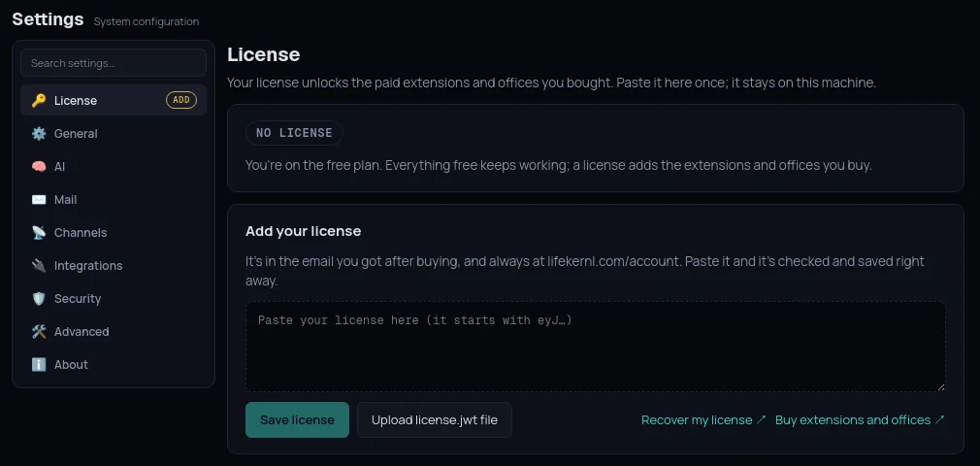Open the Mail settings section
This screenshot has height=466, width=980.
point(114,200)
